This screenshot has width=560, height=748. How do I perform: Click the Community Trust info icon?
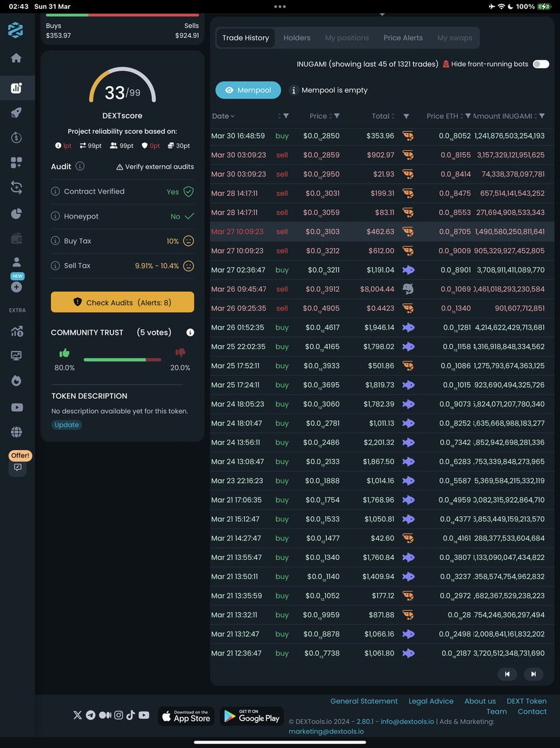click(x=190, y=332)
